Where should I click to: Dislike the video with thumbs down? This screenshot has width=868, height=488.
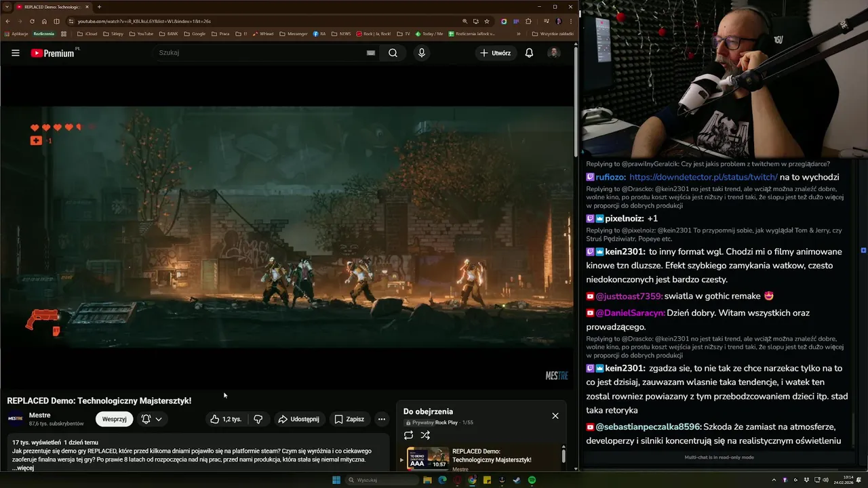coord(258,420)
